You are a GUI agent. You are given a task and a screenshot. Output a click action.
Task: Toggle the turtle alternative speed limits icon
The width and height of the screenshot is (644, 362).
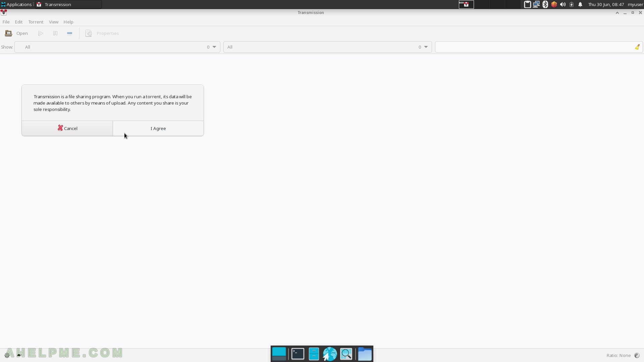(19, 355)
